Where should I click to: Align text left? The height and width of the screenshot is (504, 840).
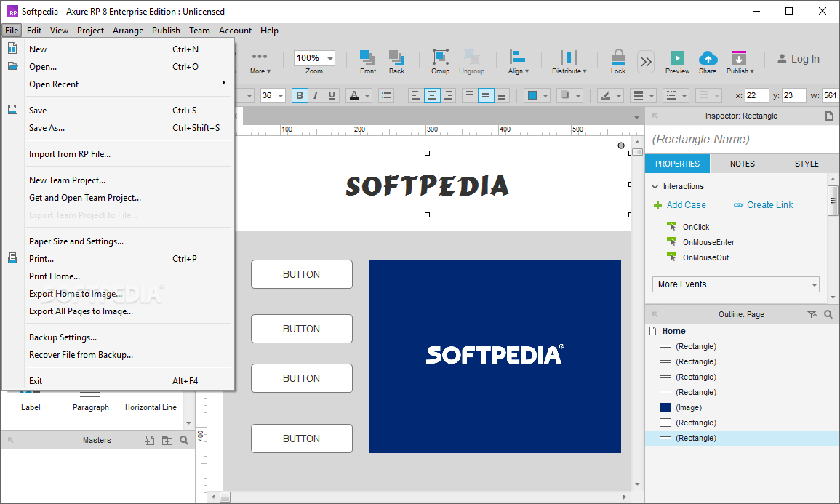click(415, 95)
